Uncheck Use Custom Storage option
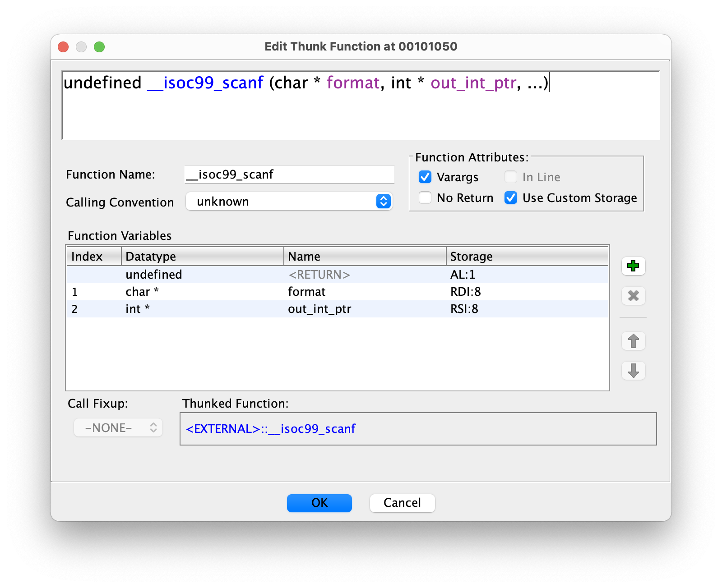The height and width of the screenshot is (588, 722). [511, 198]
